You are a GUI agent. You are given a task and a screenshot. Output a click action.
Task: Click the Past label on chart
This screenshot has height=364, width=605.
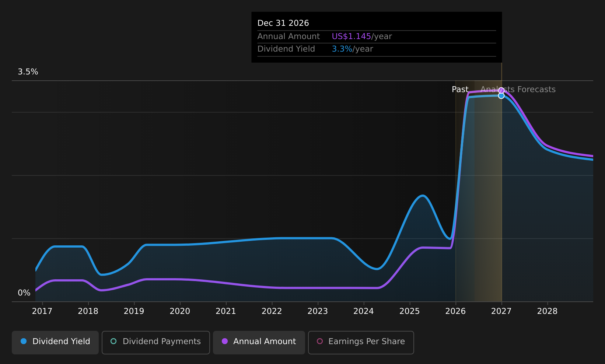coord(460,90)
